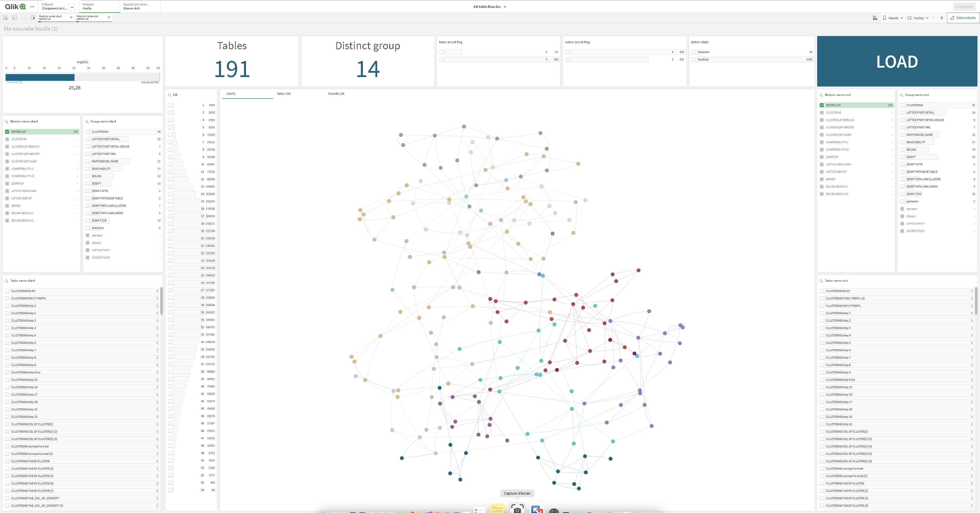Screen dimensions: 980x513
Task: Select MAPPING COL NAME in Group name end
Action: point(937,135)
